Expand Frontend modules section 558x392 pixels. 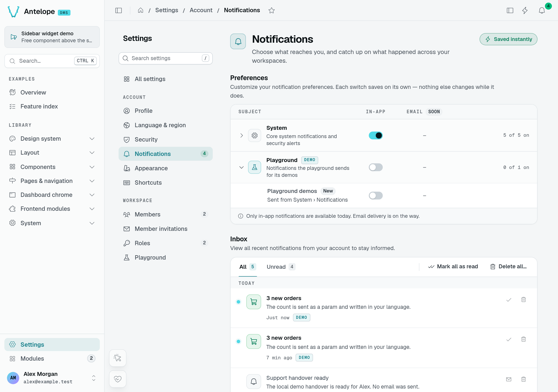52,209
